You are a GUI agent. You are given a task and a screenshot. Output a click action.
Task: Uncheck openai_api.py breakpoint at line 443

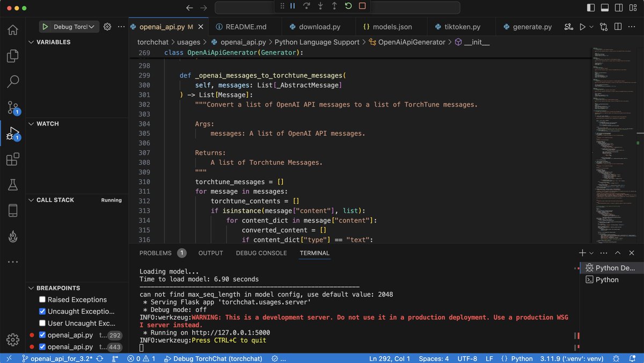[42, 347]
